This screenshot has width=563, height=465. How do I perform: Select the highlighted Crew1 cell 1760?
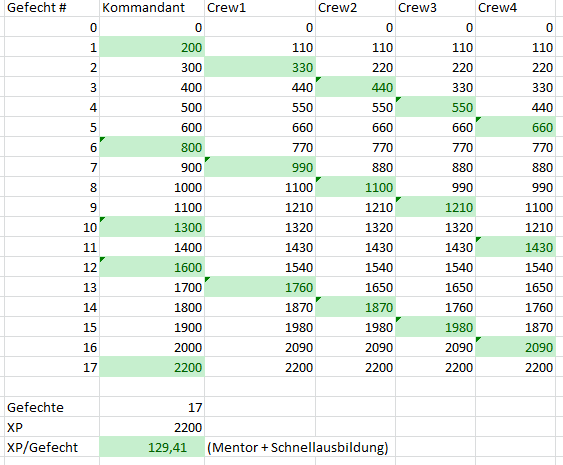coord(260,287)
